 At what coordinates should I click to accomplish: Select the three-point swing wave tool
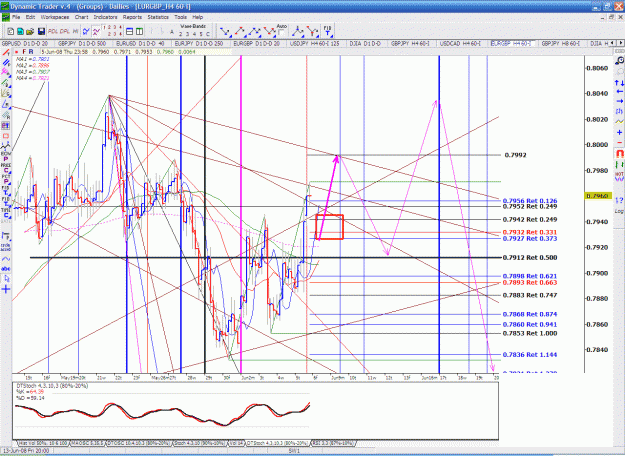(254, 31)
